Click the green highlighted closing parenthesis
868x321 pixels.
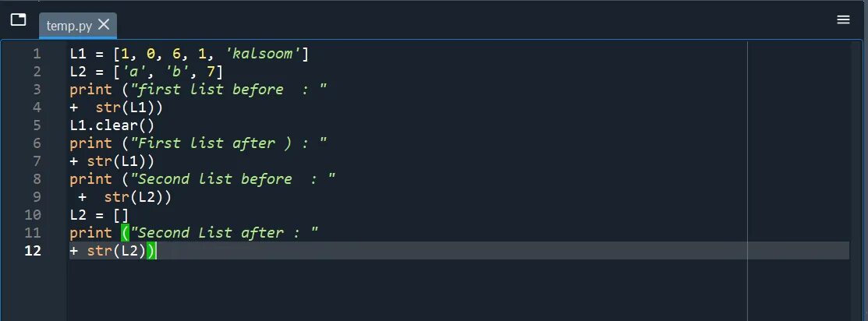[x=151, y=251]
